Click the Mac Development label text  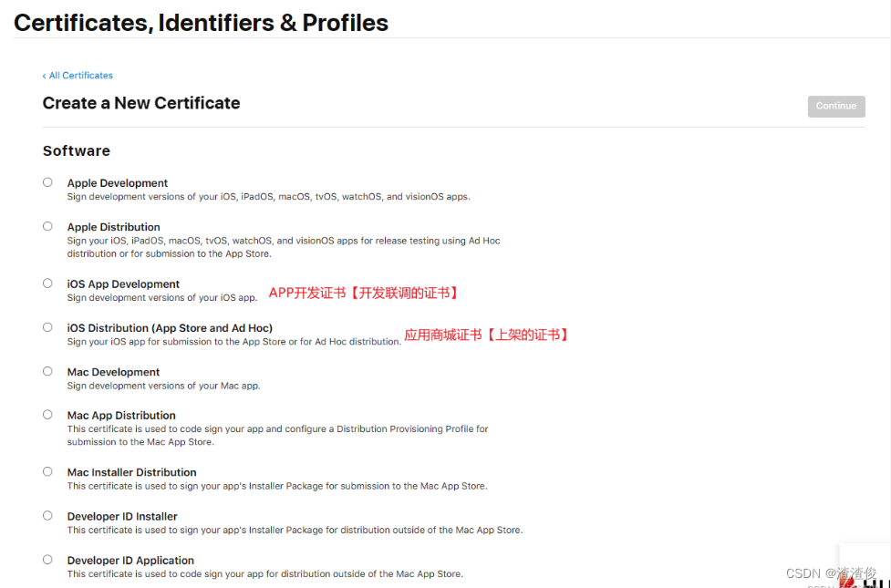point(114,372)
